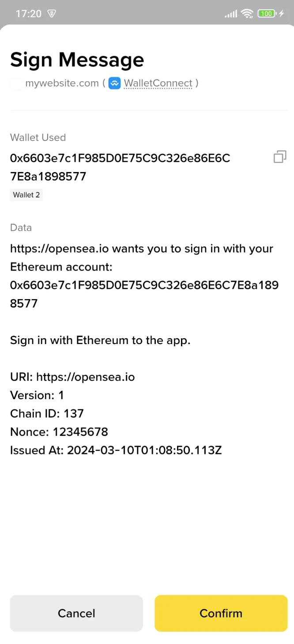The width and height of the screenshot is (294, 644).
Task: Tap the battery indicator showing 100
Action: click(265, 14)
